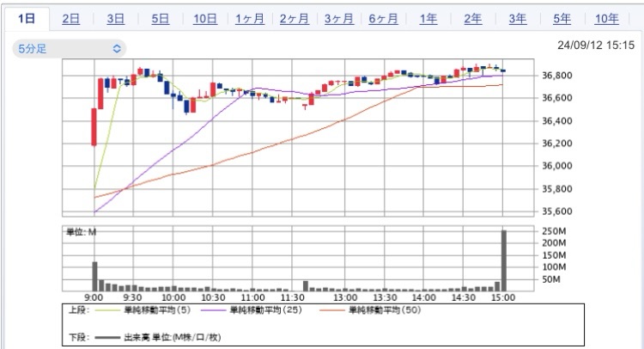Click the 13:30 time axis label

[x=385, y=297]
